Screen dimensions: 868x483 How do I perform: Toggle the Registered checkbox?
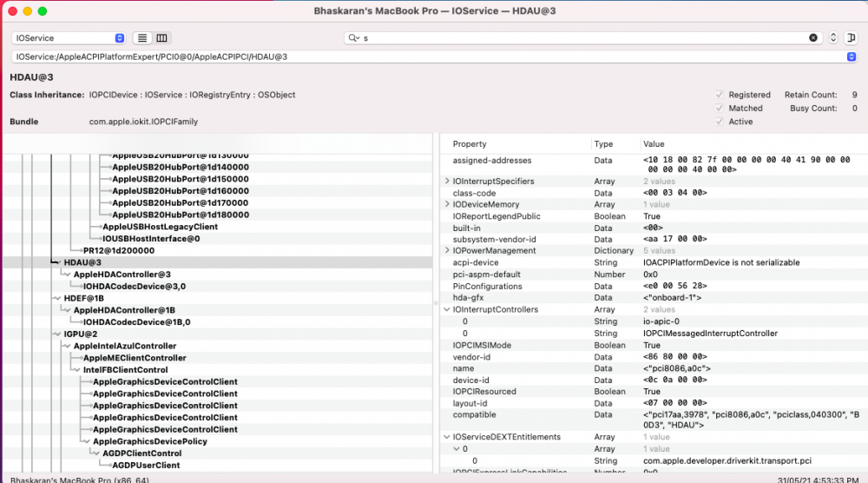coord(719,95)
